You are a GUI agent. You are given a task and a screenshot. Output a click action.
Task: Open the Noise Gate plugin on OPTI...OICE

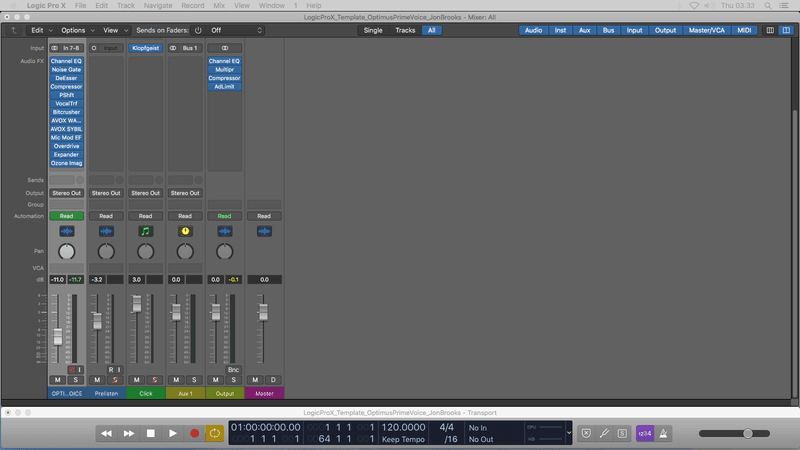click(66, 69)
